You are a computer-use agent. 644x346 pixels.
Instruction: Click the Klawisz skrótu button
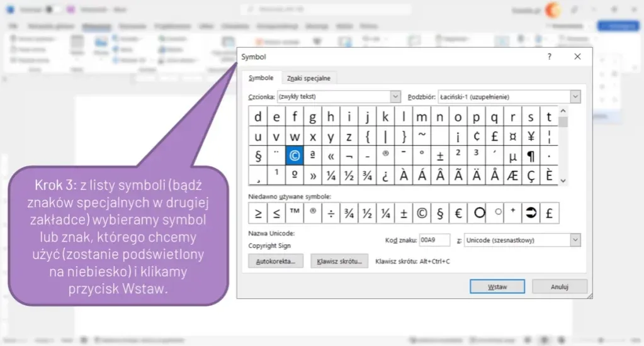[339, 261]
